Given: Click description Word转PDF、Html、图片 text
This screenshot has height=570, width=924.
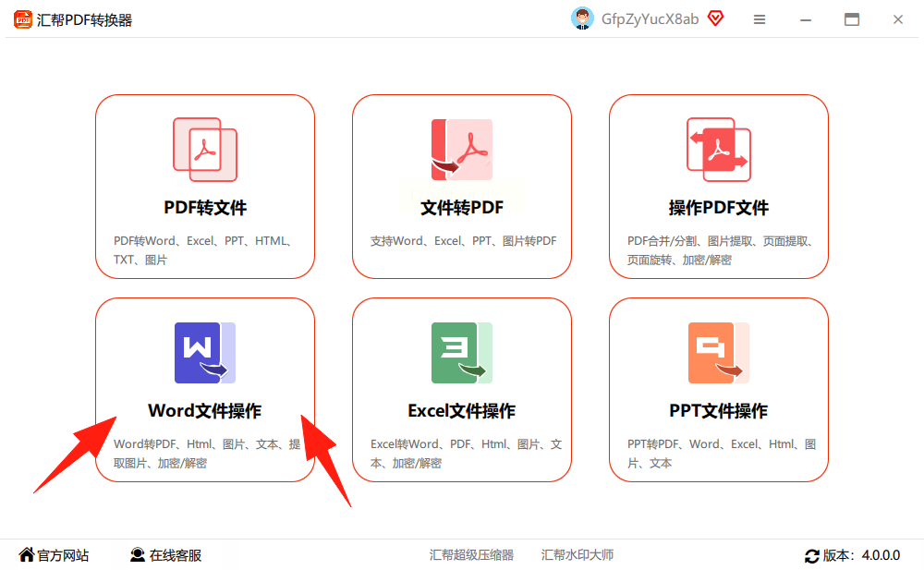Looking at the screenshot, I should point(207,454).
